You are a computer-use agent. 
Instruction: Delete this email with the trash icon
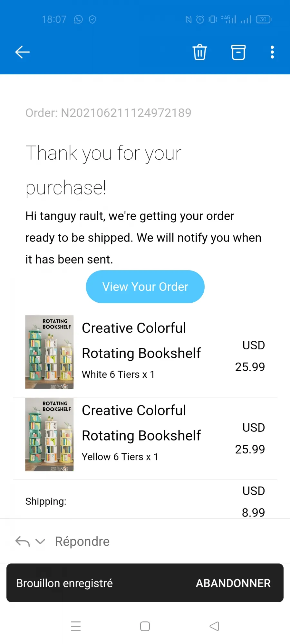[200, 52]
